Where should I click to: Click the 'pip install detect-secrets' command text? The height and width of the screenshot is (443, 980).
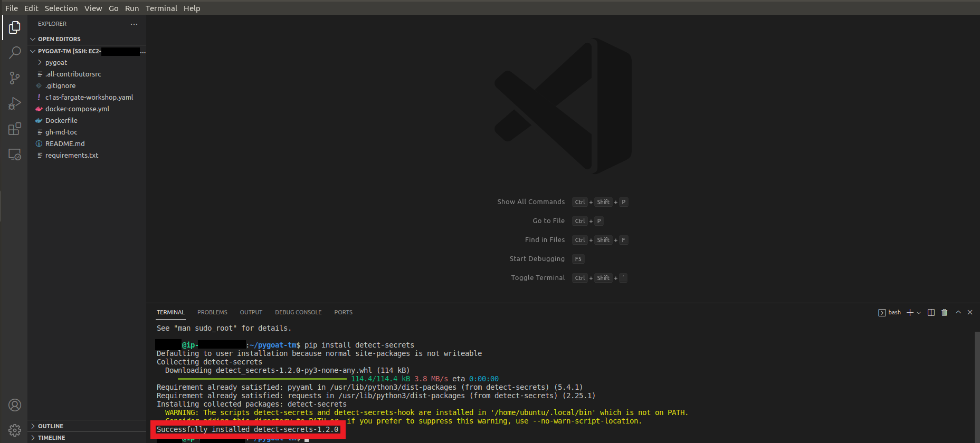(359, 345)
